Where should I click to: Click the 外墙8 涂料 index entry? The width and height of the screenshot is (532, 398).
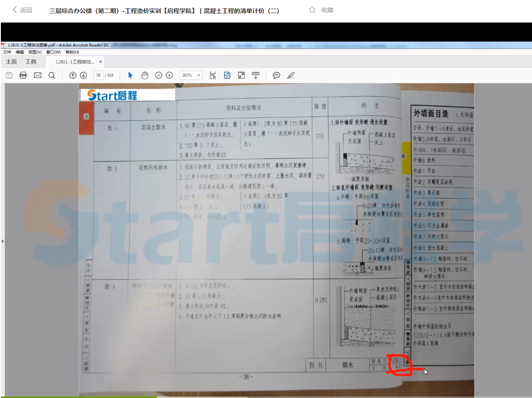pos(425,160)
